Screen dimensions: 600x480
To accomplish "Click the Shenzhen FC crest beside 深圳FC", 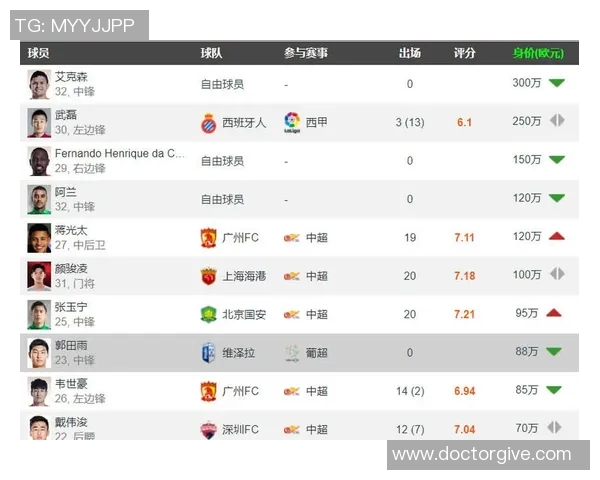I will [208, 429].
